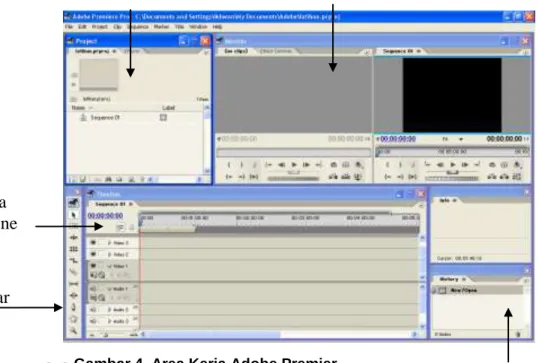Go to previous edit point in Program monitor
The height and width of the screenshot is (363, 539).
coord(427,165)
